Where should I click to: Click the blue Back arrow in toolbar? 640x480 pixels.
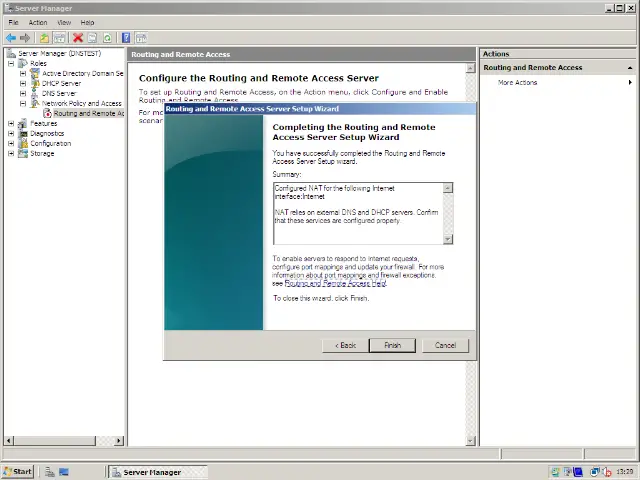tap(11, 38)
